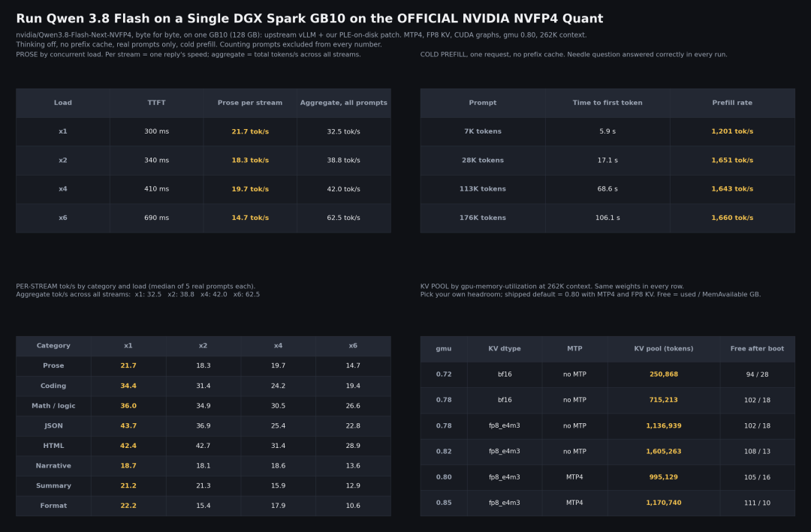Click the "690 ms" TTFT value
Image resolution: width=811 pixels, height=532 pixels.
[x=156, y=218]
